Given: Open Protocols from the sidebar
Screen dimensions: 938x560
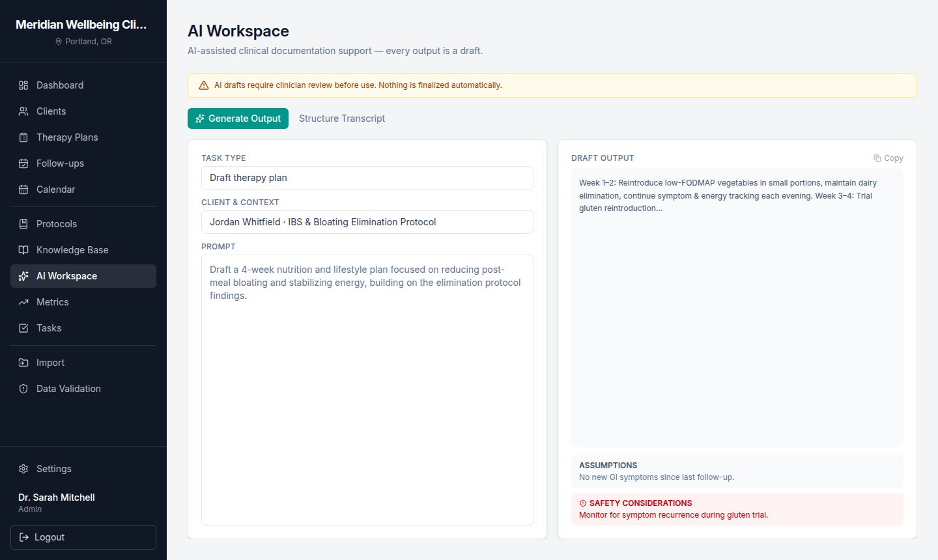Looking at the screenshot, I should point(83,224).
